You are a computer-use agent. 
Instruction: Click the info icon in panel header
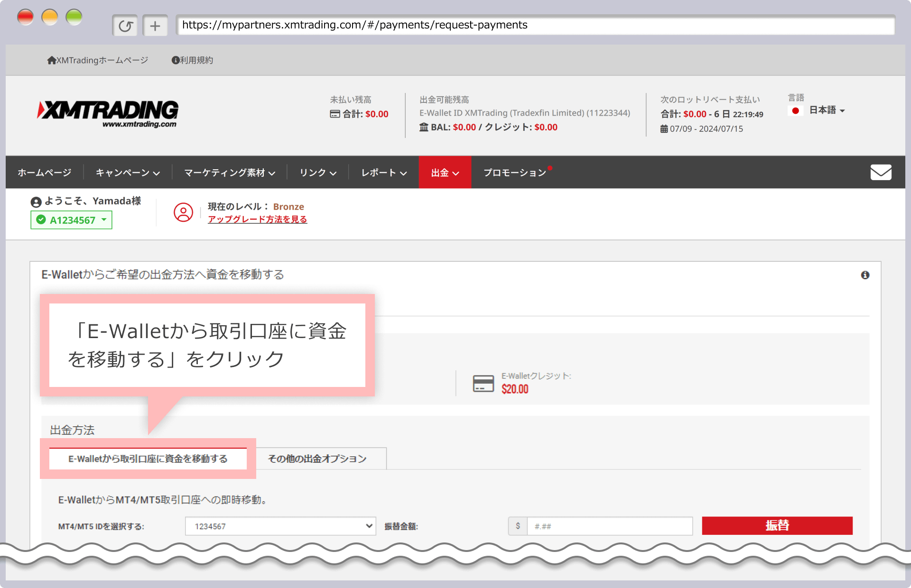click(865, 275)
